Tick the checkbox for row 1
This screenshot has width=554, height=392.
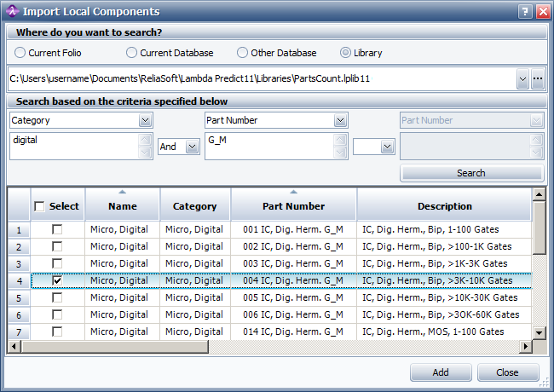click(x=57, y=229)
